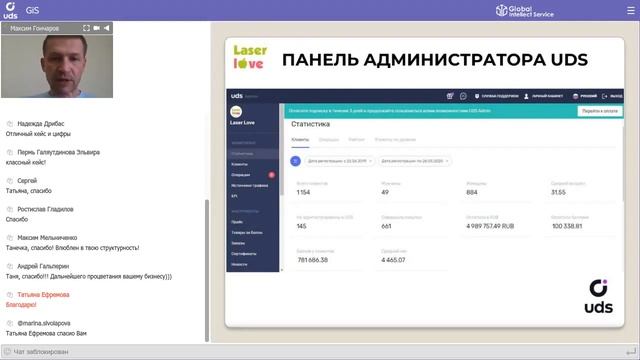Select Новости in the UDS sidebar
This screenshot has height=360, width=640.
point(239,264)
